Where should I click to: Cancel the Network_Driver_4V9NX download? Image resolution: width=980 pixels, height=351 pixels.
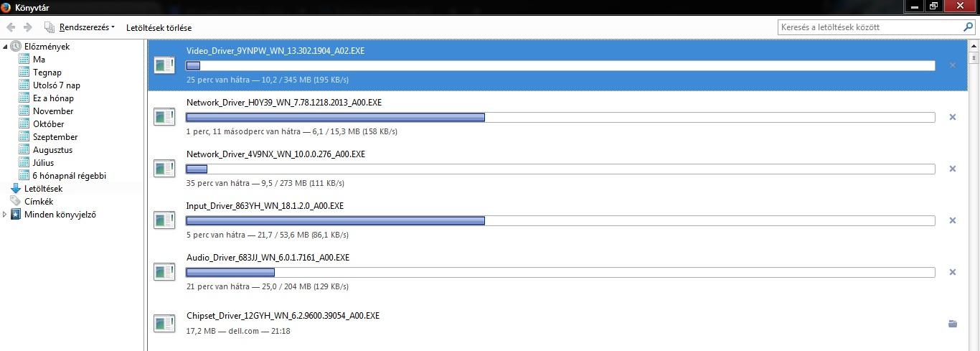click(953, 169)
